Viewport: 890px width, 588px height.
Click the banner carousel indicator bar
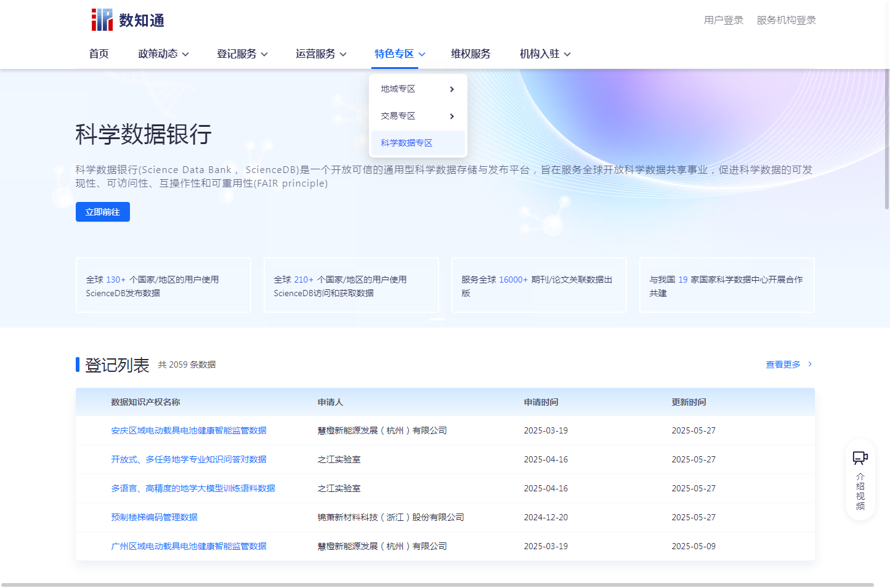(x=438, y=319)
